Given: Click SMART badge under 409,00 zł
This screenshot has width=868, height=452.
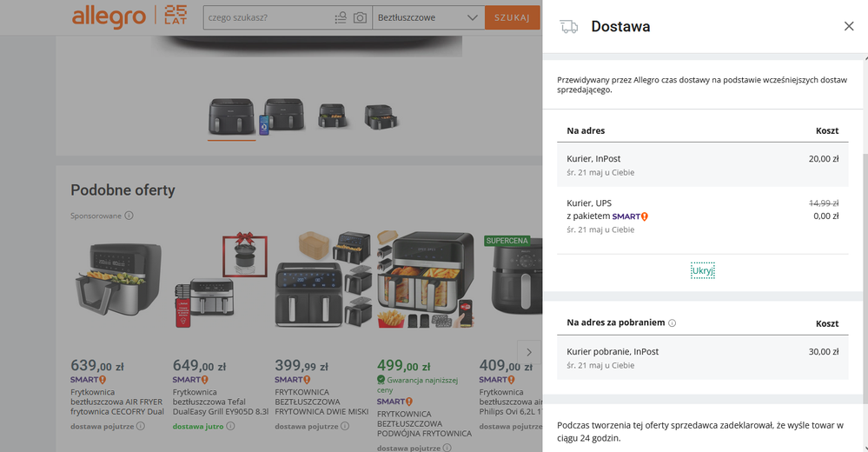Looking at the screenshot, I should [x=497, y=380].
